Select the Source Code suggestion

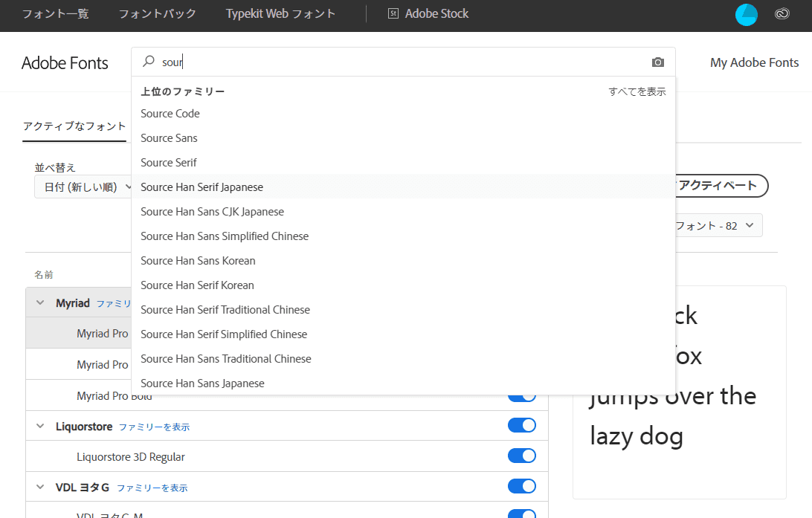click(170, 114)
